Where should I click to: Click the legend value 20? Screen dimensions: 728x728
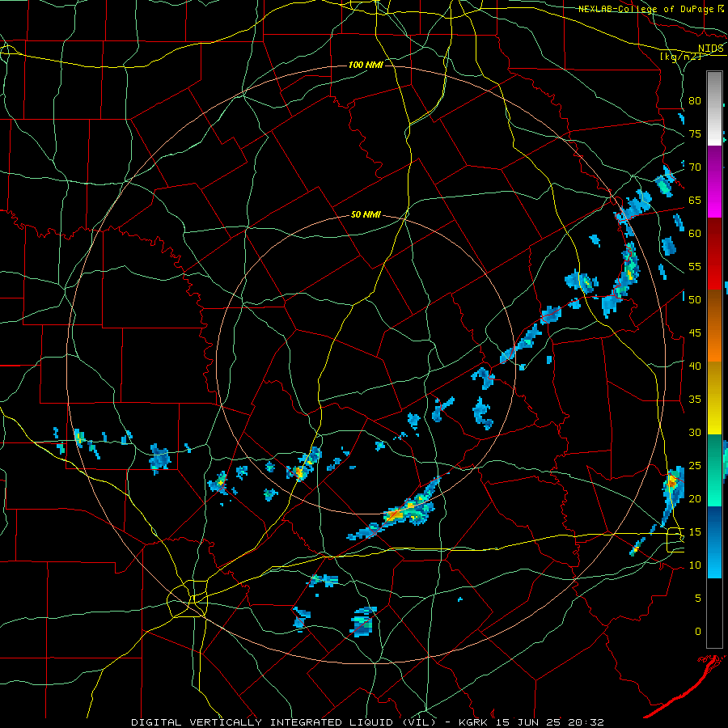tap(695, 498)
